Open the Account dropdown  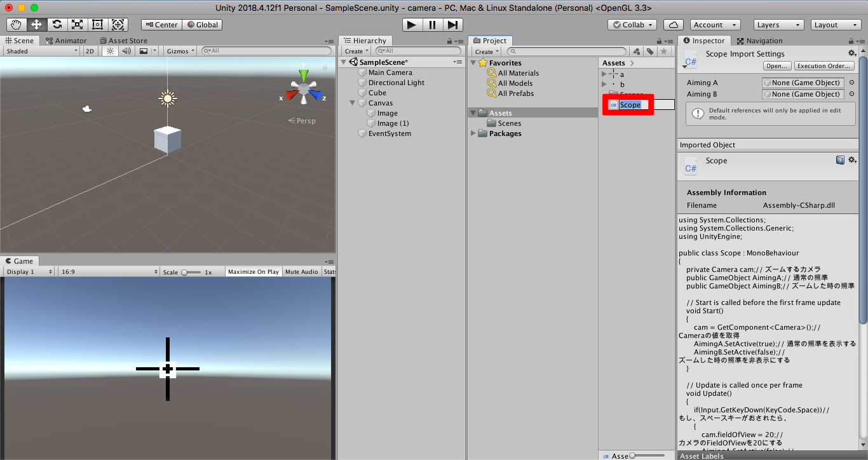point(715,25)
